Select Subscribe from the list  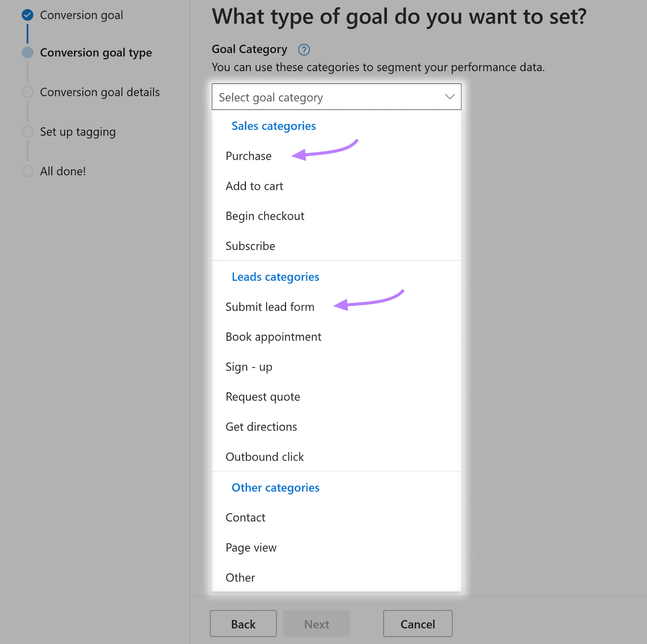(x=250, y=246)
